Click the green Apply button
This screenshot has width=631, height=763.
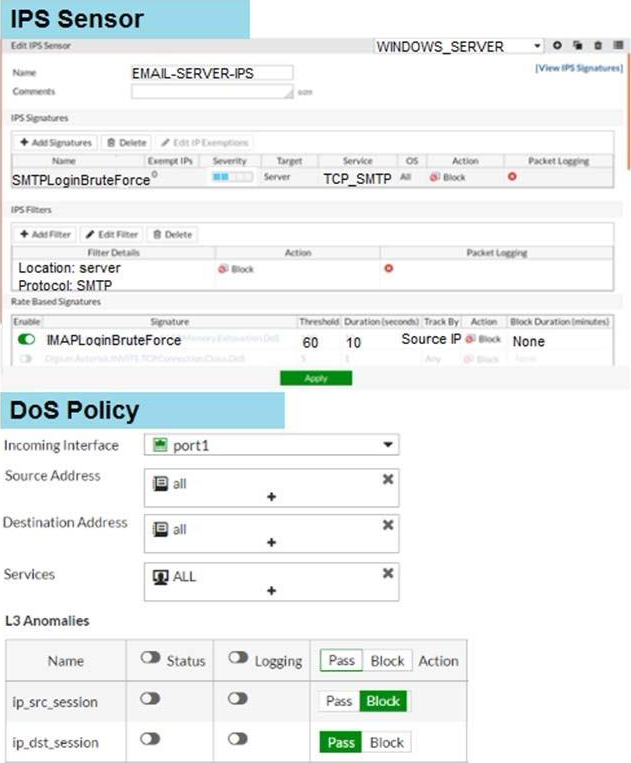[316, 378]
